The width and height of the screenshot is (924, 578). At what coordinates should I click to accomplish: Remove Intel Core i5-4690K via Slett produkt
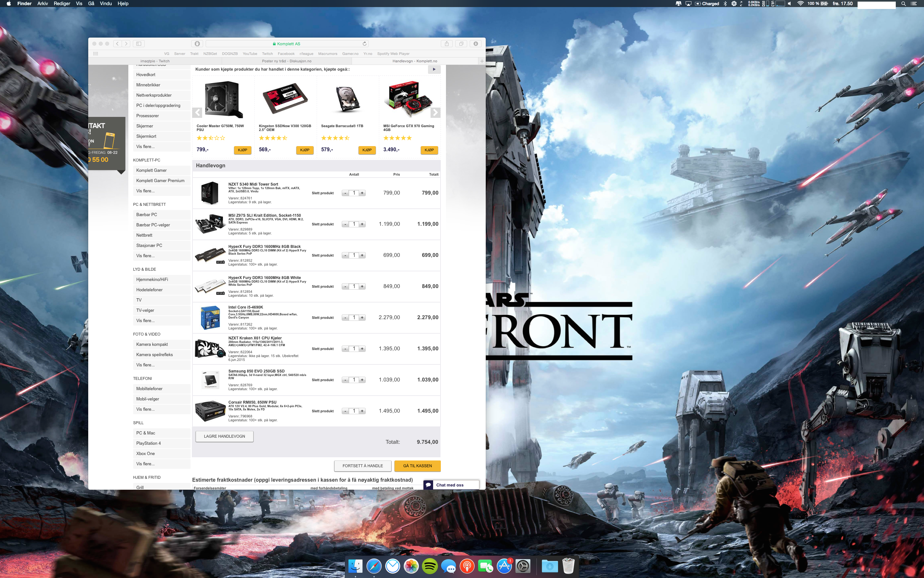click(323, 318)
